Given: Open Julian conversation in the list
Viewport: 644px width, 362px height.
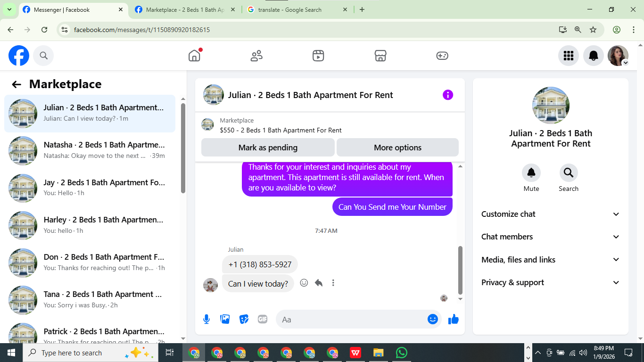Looking at the screenshot, I should [90, 114].
